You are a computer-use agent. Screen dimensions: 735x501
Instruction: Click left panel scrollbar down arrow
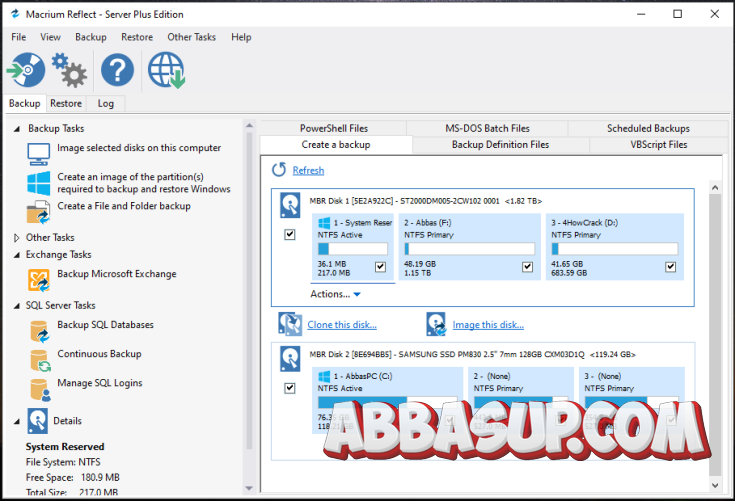pyautogui.click(x=249, y=488)
